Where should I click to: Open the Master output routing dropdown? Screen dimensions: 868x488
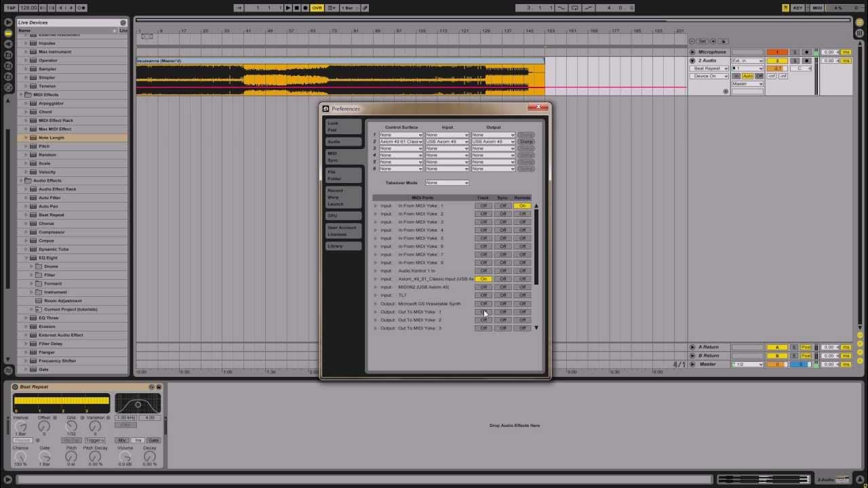point(747,84)
